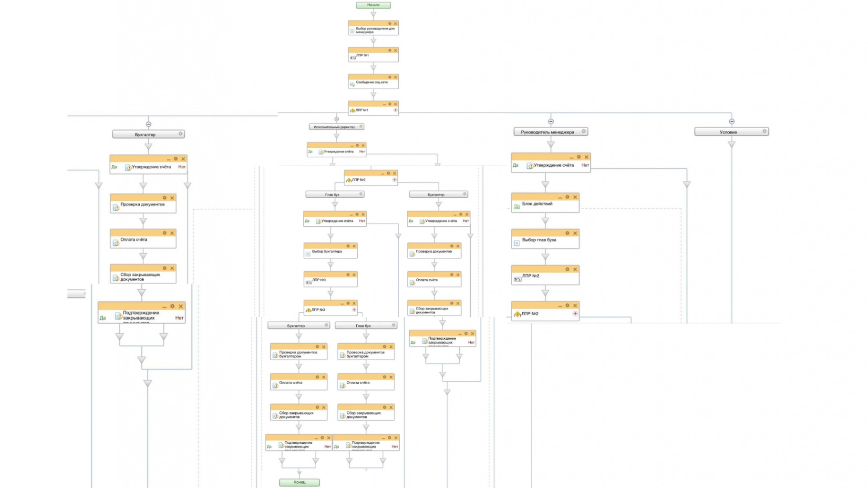The height and width of the screenshot is (488, 868).
Task: Open settings of Выбор глав буха block
Action: click(568, 233)
